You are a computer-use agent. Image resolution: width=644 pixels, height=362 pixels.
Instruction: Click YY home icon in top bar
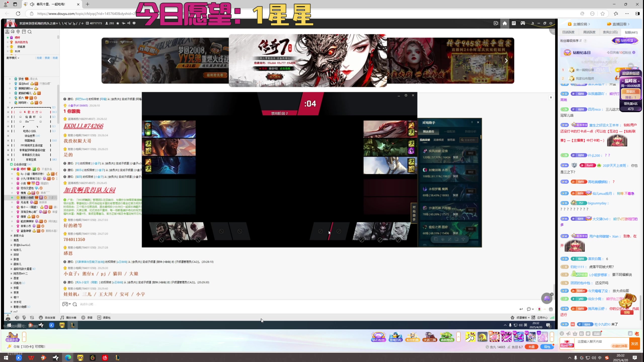coord(505,23)
